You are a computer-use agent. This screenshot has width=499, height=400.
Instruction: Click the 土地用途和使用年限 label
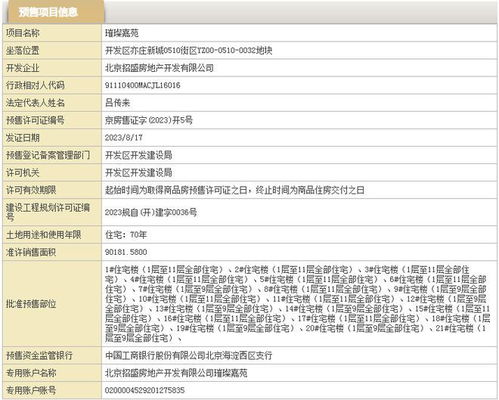pyautogui.click(x=43, y=235)
